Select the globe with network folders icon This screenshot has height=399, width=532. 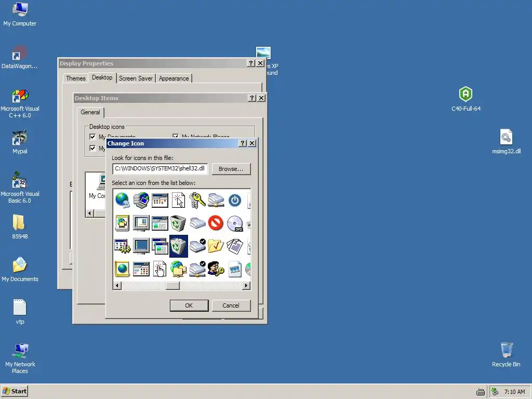pos(179,270)
